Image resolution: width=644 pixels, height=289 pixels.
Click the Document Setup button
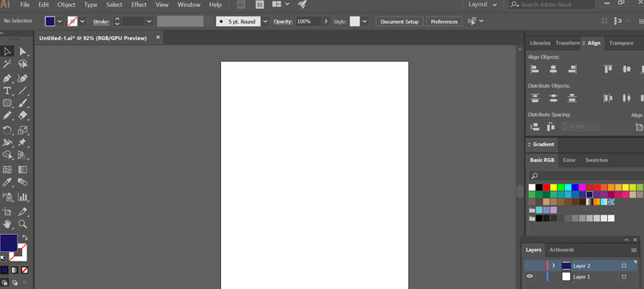click(400, 22)
